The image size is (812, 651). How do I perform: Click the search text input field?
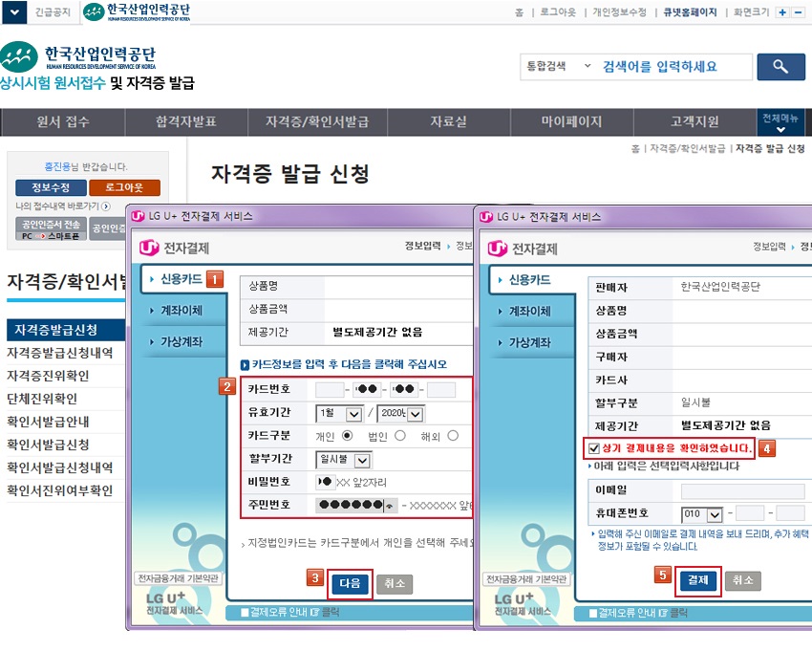tap(673, 66)
